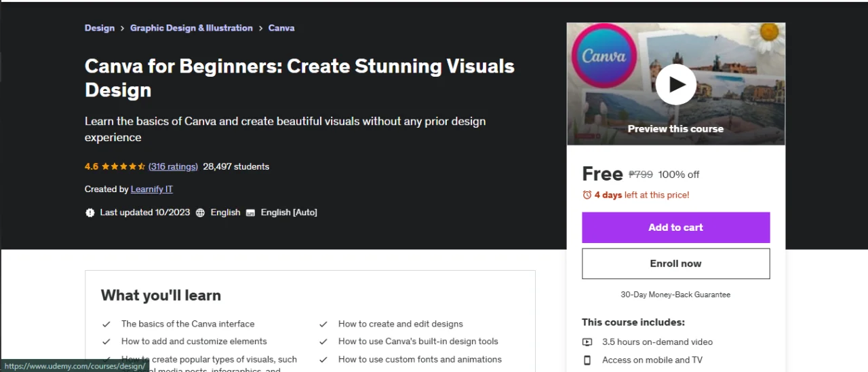
Task: Open the course preview thumbnail image
Action: pyautogui.click(x=676, y=83)
